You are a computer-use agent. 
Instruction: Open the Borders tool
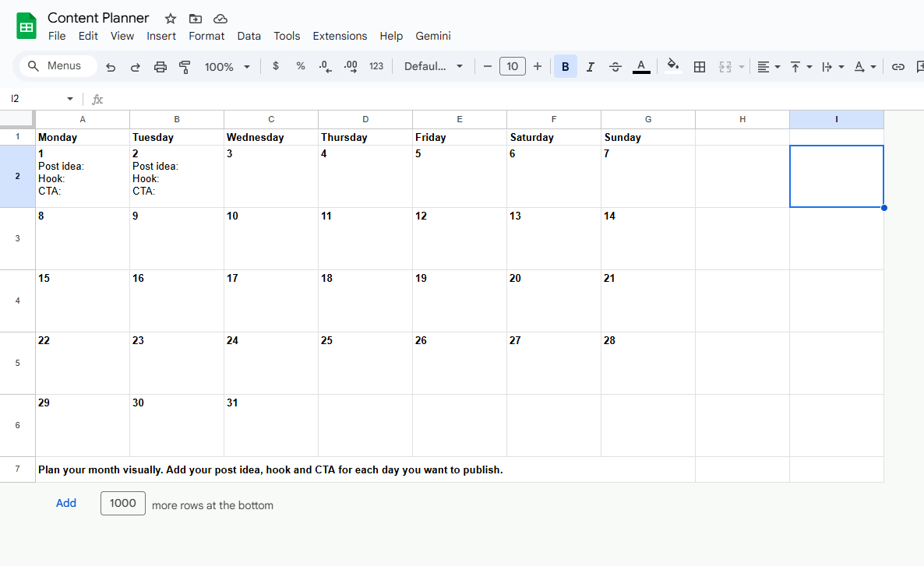click(x=700, y=67)
